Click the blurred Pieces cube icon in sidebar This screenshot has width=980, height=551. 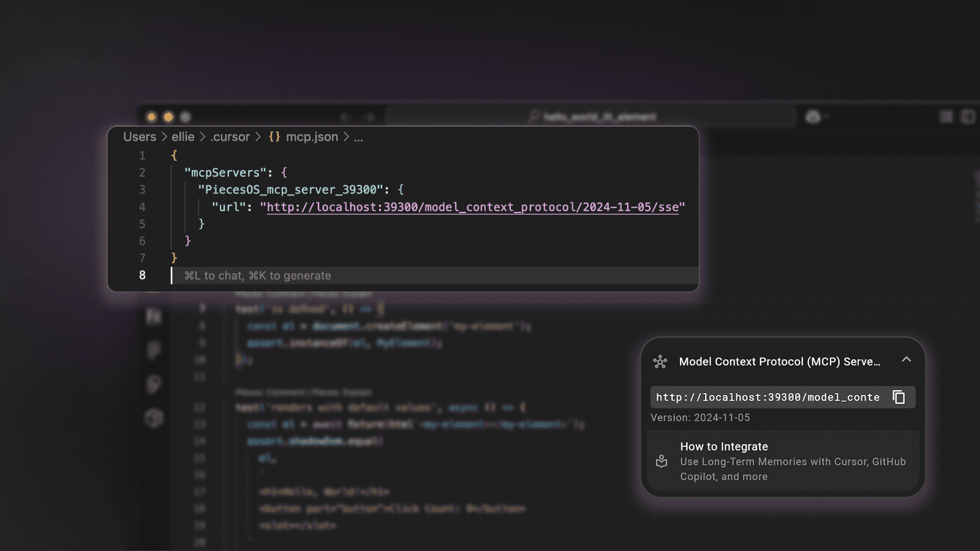154,418
